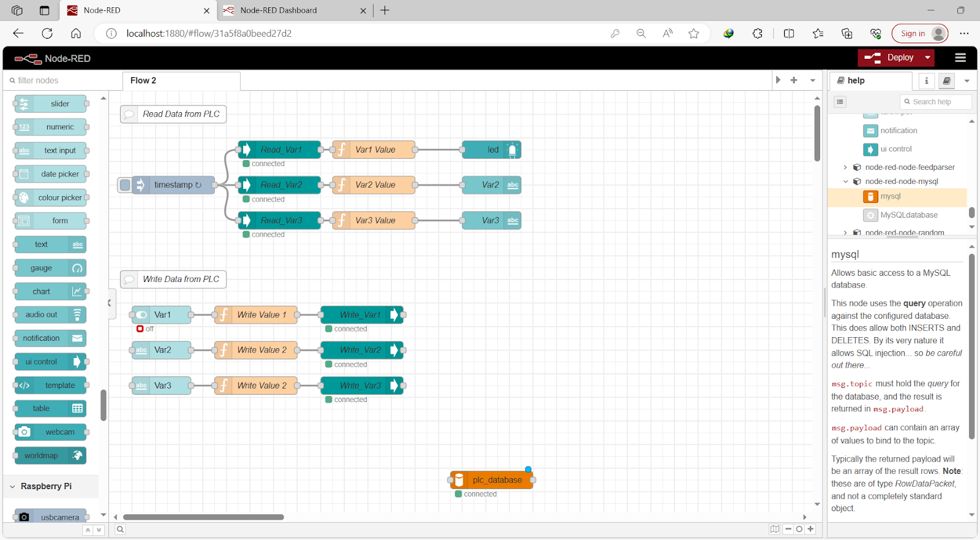The height and width of the screenshot is (540, 980).
Task: Zoom in the workspace with plus button
Action: pos(810,530)
